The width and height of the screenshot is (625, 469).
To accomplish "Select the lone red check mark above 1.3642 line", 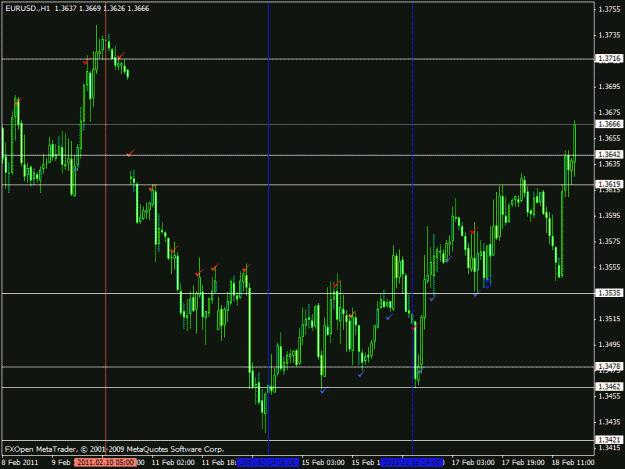I will (x=130, y=153).
